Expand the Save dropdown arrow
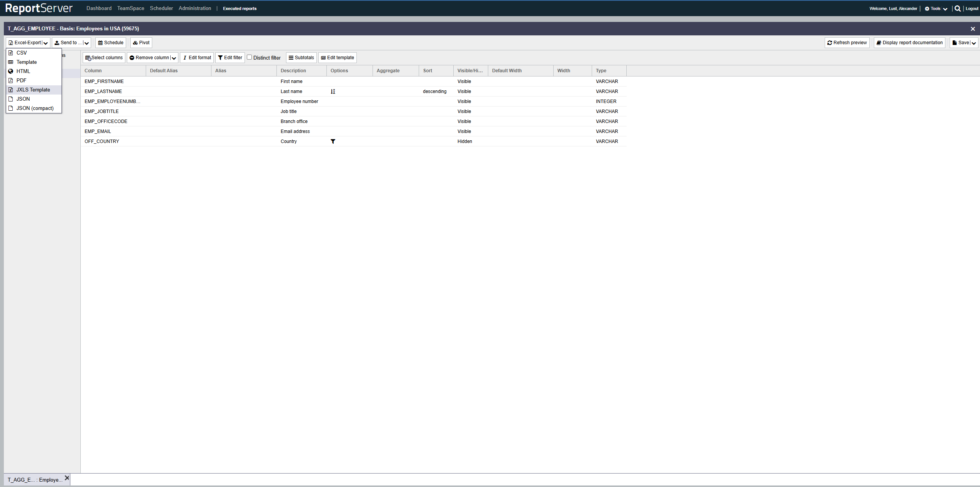The image size is (980, 487). 974,43
